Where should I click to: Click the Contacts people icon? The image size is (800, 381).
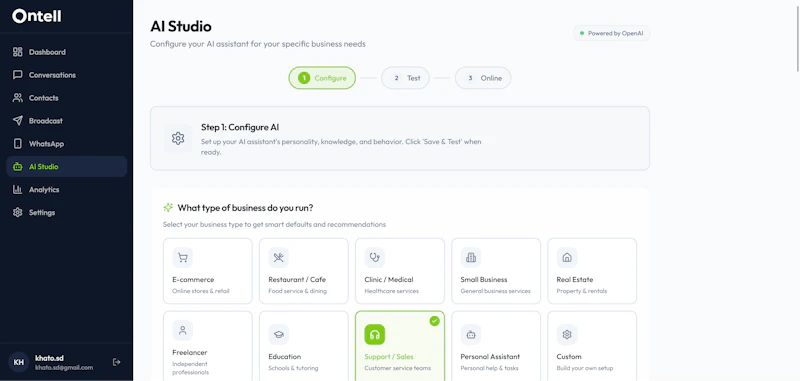click(18, 98)
